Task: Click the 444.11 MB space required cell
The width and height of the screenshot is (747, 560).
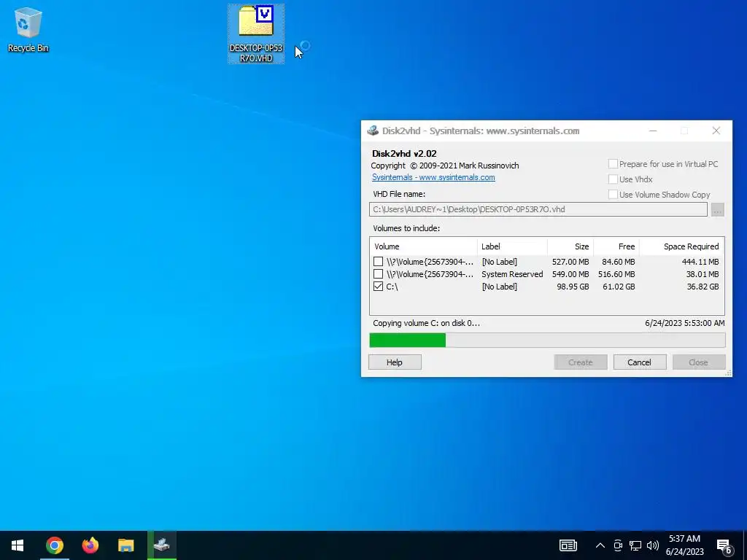Action: [700, 262]
